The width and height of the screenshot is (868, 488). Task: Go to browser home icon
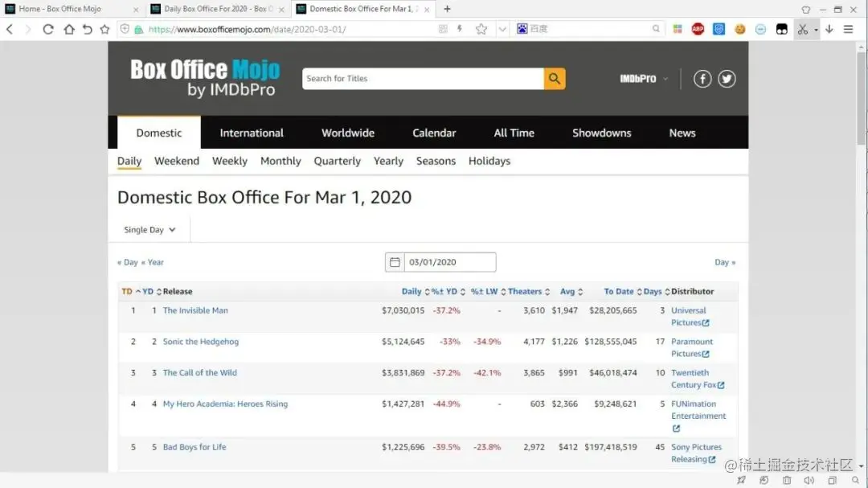68,30
